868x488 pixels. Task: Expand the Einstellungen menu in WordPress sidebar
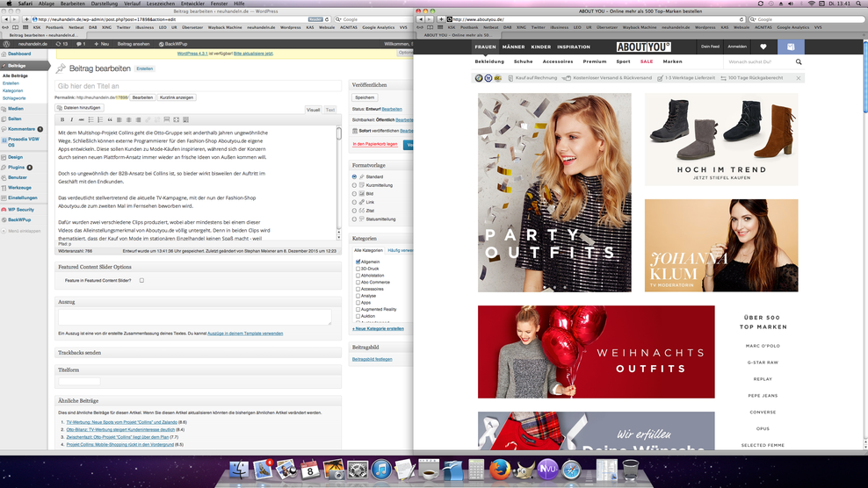tap(23, 197)
